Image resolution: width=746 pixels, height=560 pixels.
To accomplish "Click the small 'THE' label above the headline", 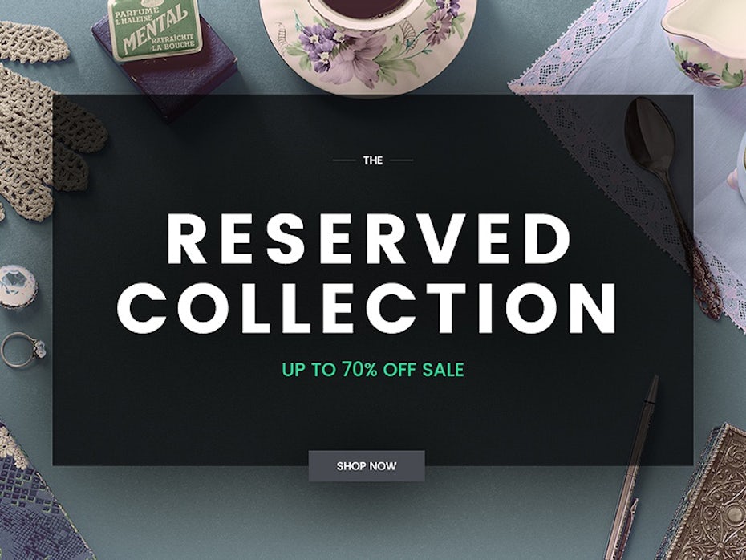I will click(x=373, y=160).
